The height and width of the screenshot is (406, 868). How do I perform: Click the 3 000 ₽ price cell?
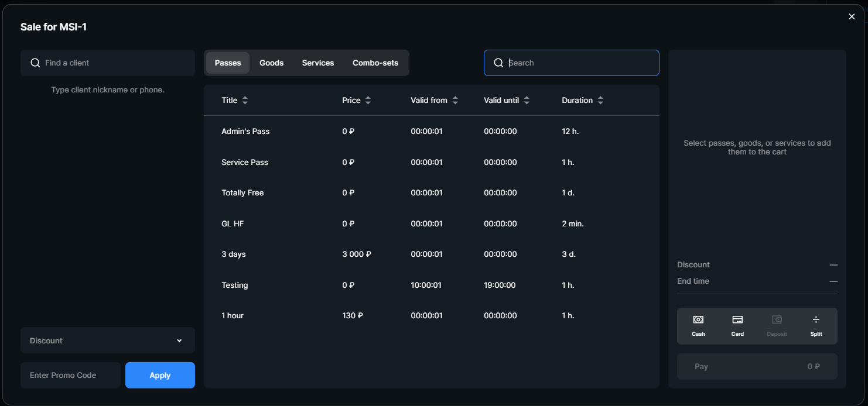coord(357,254)
